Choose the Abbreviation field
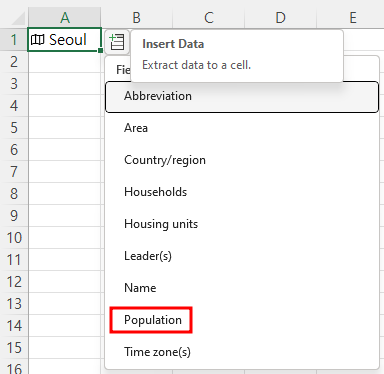 pos(242,97)
